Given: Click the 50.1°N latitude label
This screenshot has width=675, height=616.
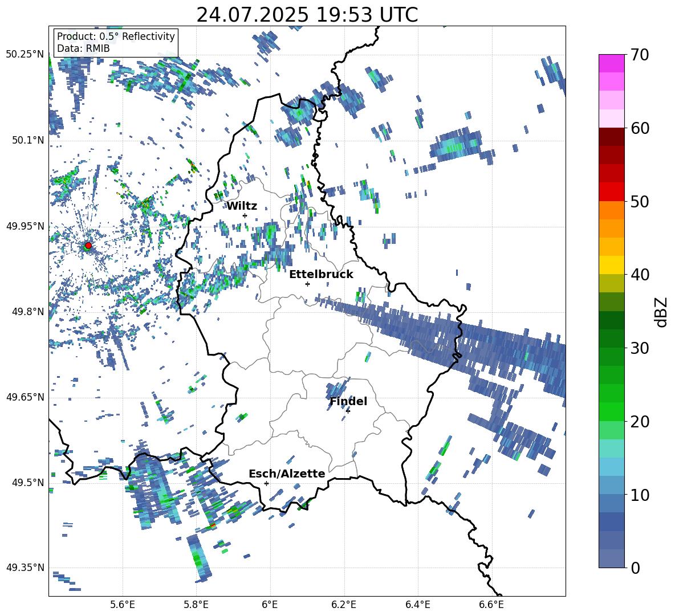Looking at the screenshot, I should pos(27,140).
